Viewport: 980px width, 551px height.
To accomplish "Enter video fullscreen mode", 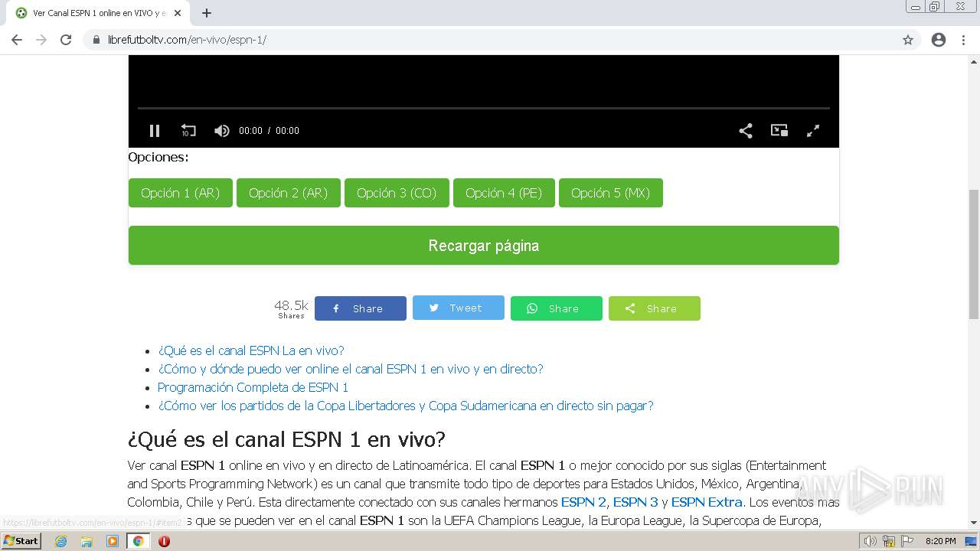I will (x=813, y=131).
